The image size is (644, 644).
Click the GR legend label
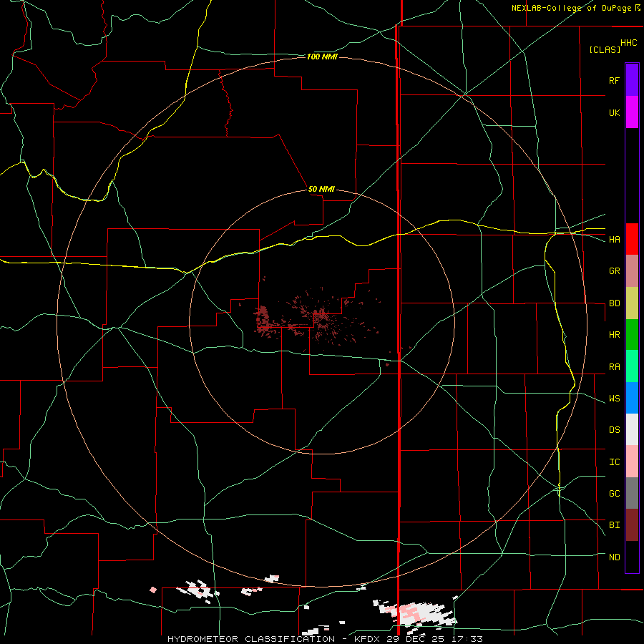(614, 271)
